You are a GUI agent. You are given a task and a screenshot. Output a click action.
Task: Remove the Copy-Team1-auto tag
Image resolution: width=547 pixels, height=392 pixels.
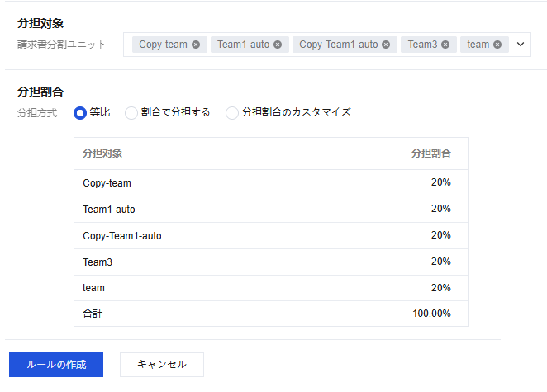tap(386, 45)
